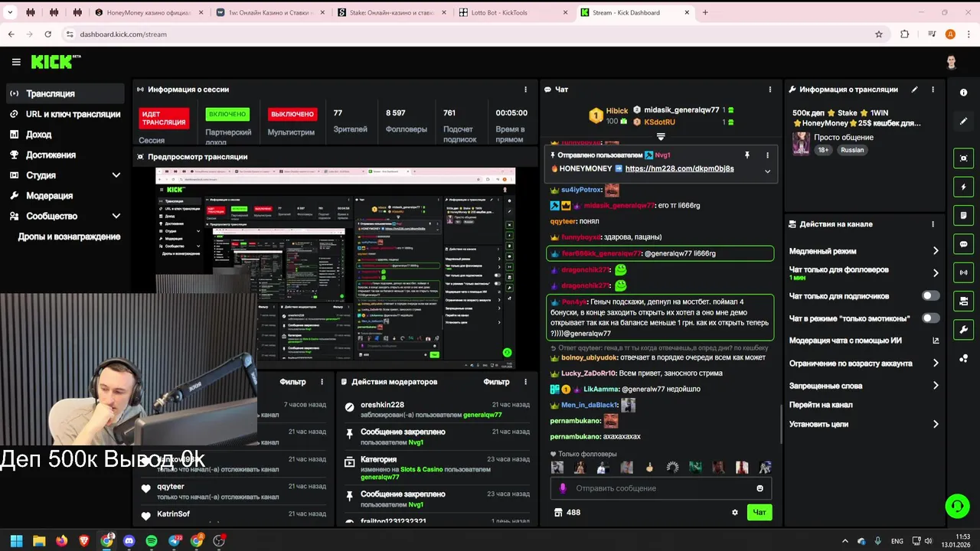
Task: Open options for Информация о трансляции panel
Action: point(933,90)
